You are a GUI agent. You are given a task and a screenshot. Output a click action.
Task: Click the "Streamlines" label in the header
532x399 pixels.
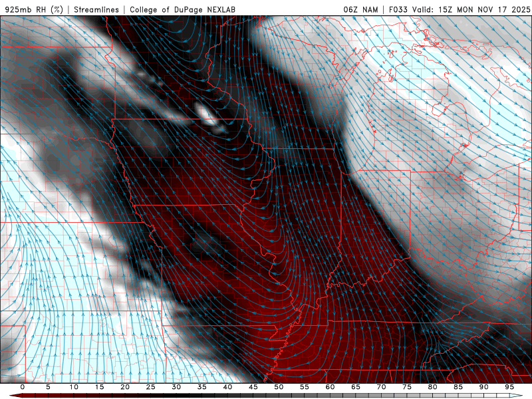pos(96,9)
